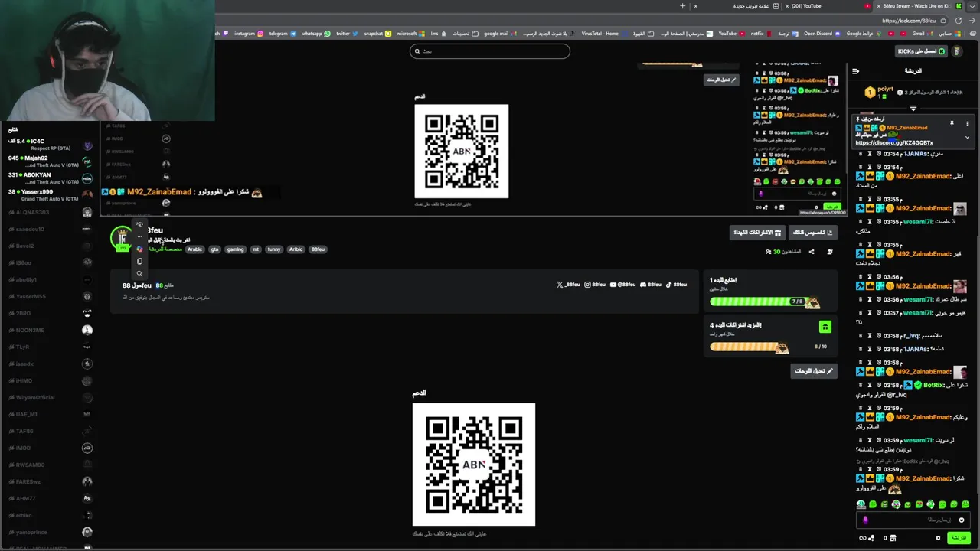Search Kick using the top search bar
Screen dimensions: 980x551
pos(490,51)
